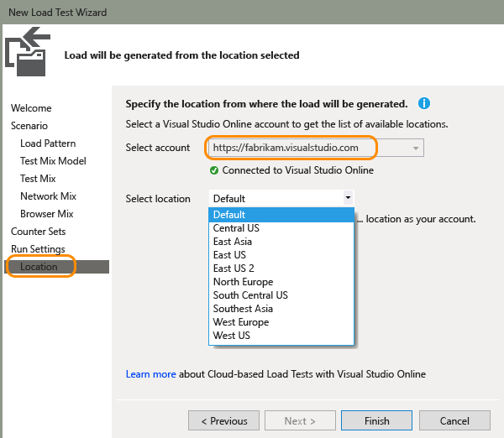Click the Select location combo box showing Default
Viewport: 504px width, 438px height.
[x=281, y=198]
